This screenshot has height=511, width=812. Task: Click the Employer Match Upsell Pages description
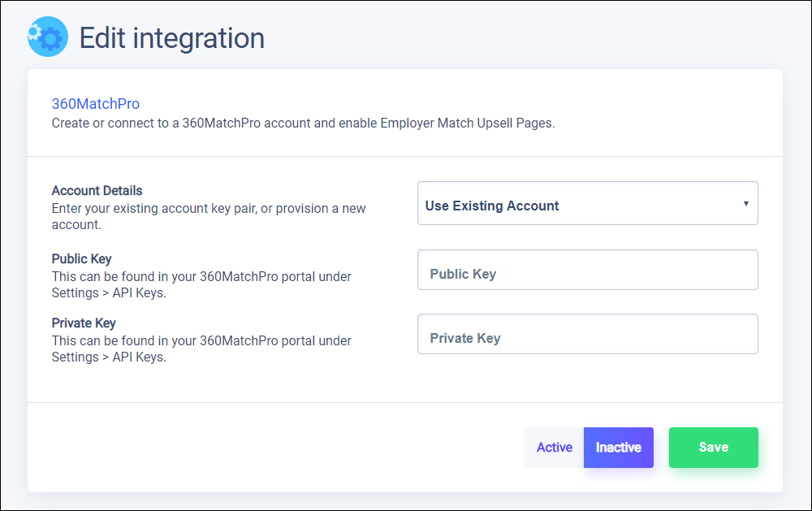pyautogui.click(x=303, y=123)
